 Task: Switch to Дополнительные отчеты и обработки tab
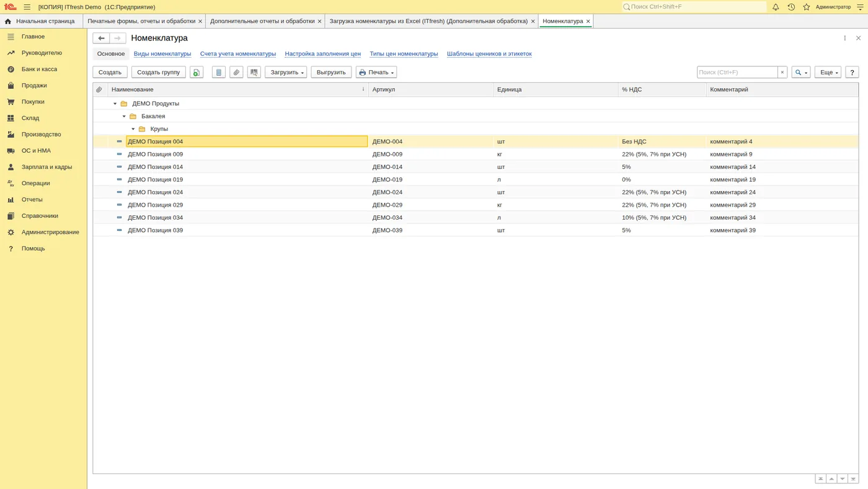point(262,21)
